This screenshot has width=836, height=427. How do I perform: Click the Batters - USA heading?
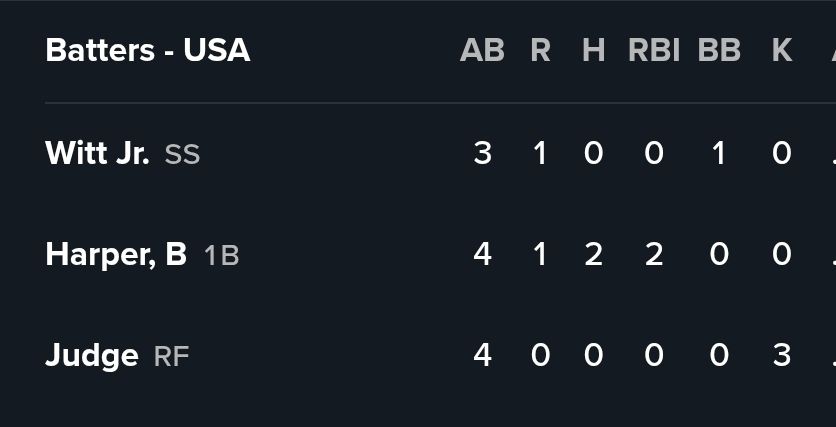(148, 50)
